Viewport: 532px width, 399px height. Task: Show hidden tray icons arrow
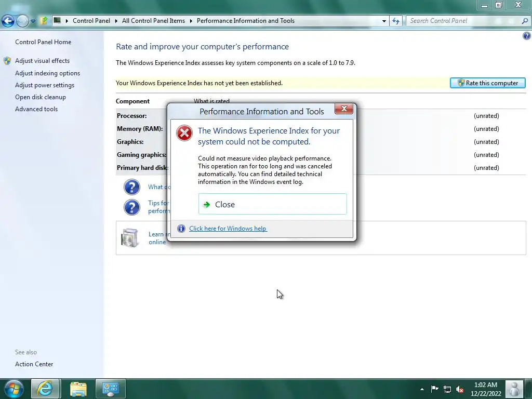422,389
